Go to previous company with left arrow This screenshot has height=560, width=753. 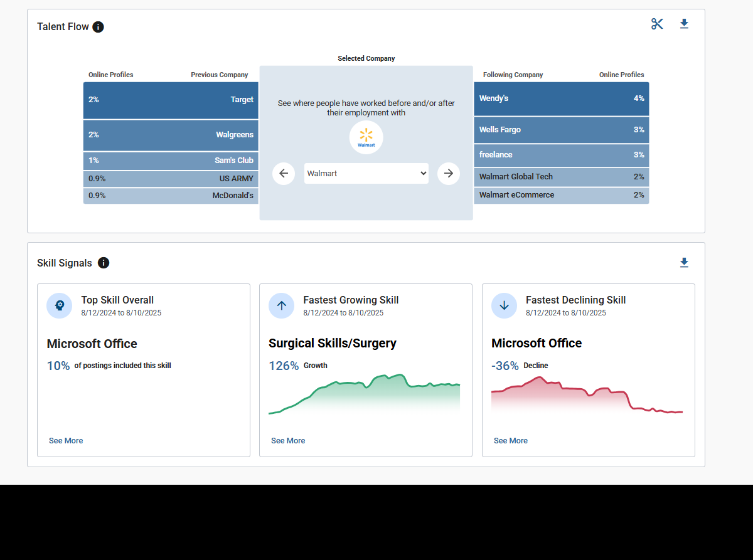point(284,173)
